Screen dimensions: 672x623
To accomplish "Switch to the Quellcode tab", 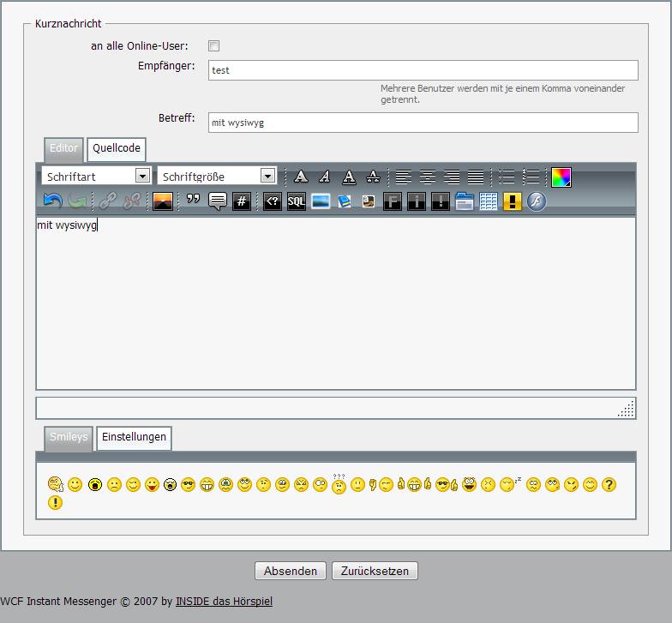I will pos(117,149).
